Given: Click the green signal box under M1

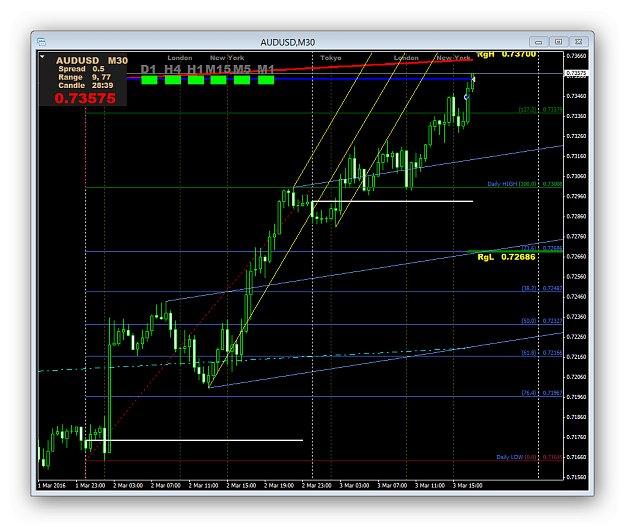Looking at the screenshot, I should click(x=266, y=80).
